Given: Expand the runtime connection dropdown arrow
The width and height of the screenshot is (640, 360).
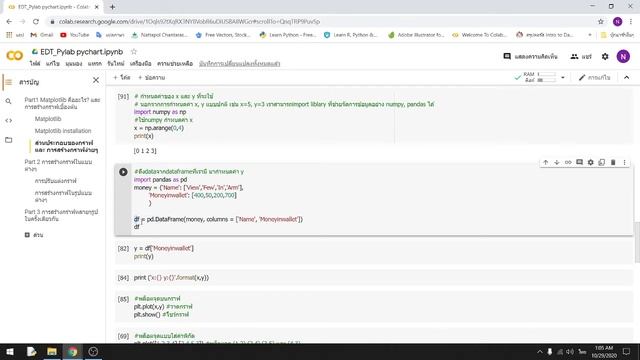Looking at the screenshot, I should [x=563, y=78].
